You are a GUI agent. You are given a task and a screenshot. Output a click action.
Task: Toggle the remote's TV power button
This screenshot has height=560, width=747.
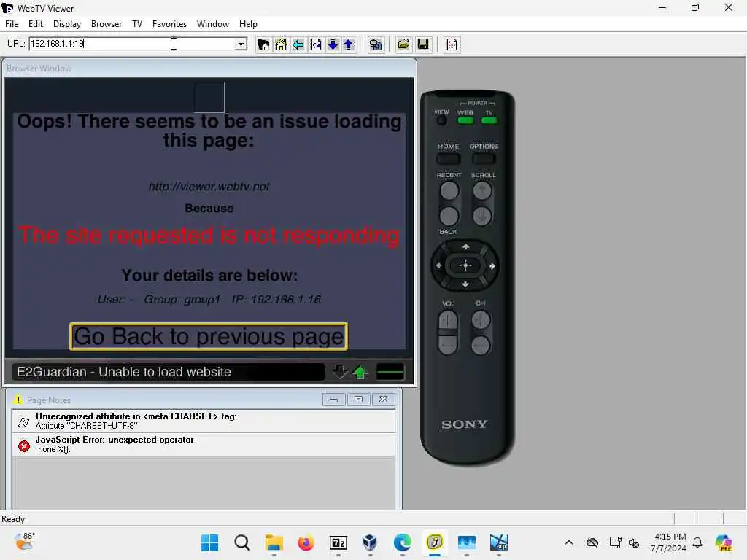(x=489, y=120)
